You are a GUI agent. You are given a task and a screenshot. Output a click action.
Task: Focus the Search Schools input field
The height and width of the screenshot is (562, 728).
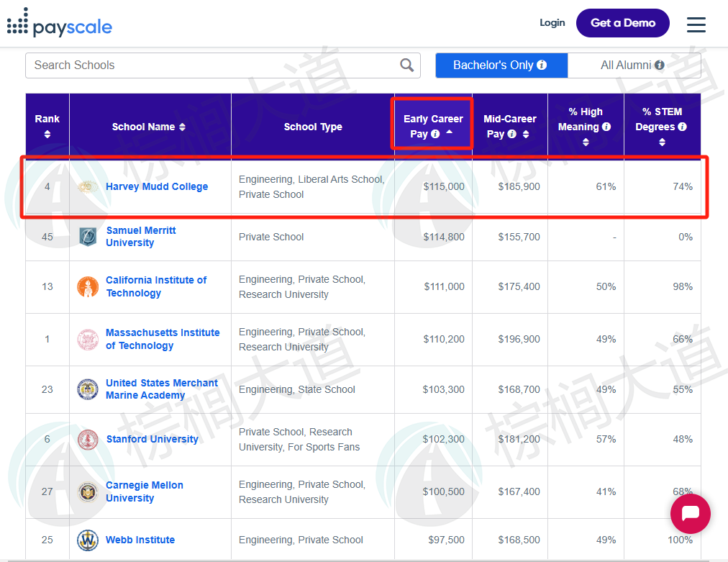(223, 65)
